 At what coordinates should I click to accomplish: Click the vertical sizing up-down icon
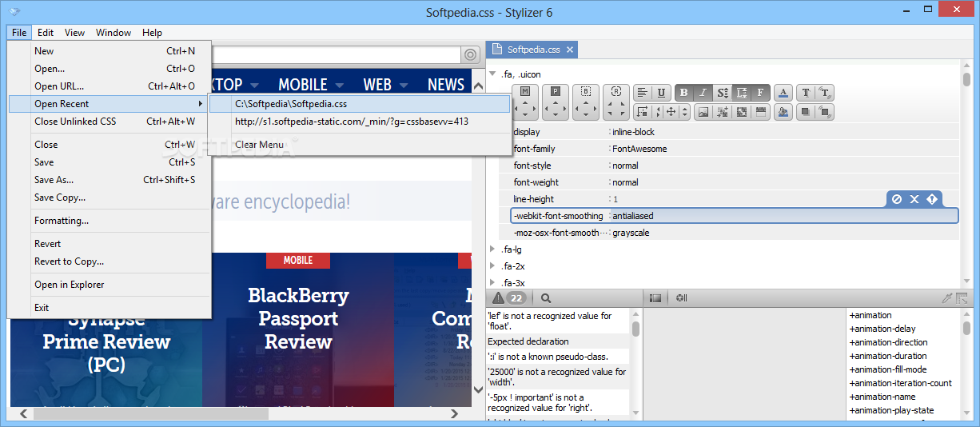[x=684, y=112]
